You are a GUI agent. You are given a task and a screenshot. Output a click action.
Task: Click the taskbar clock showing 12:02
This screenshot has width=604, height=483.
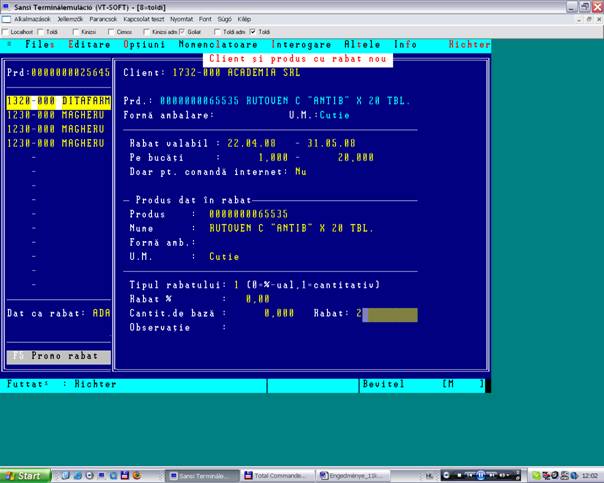click(x=590, y=476)
